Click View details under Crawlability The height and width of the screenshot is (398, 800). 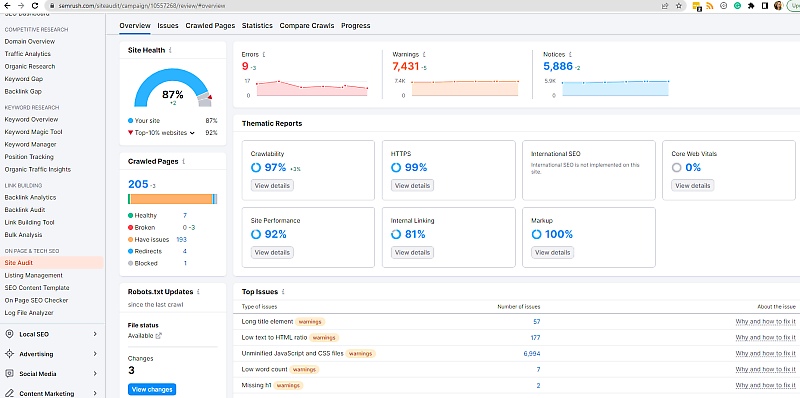pyautogui.click(x=272, y=185)
